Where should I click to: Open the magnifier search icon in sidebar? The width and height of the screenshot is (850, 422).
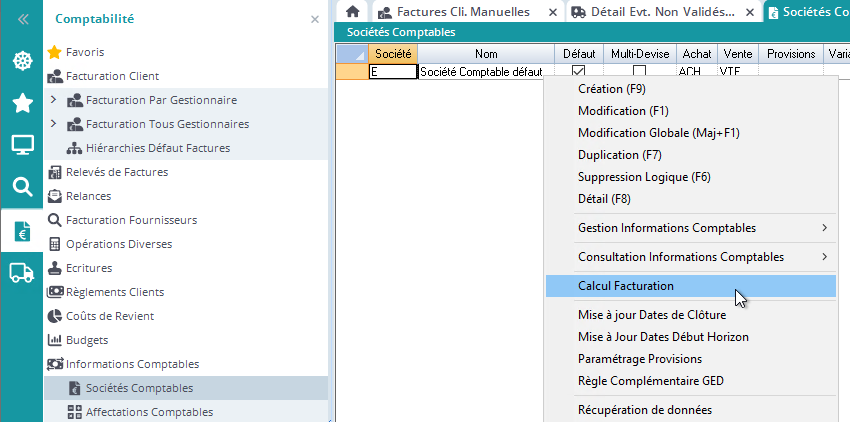point(21,187)
